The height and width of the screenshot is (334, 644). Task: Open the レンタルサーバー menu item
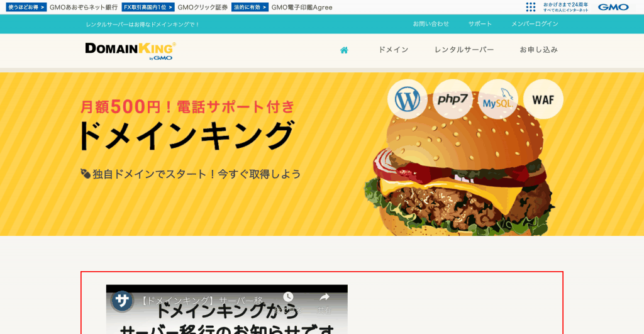(x=464, y=50)
